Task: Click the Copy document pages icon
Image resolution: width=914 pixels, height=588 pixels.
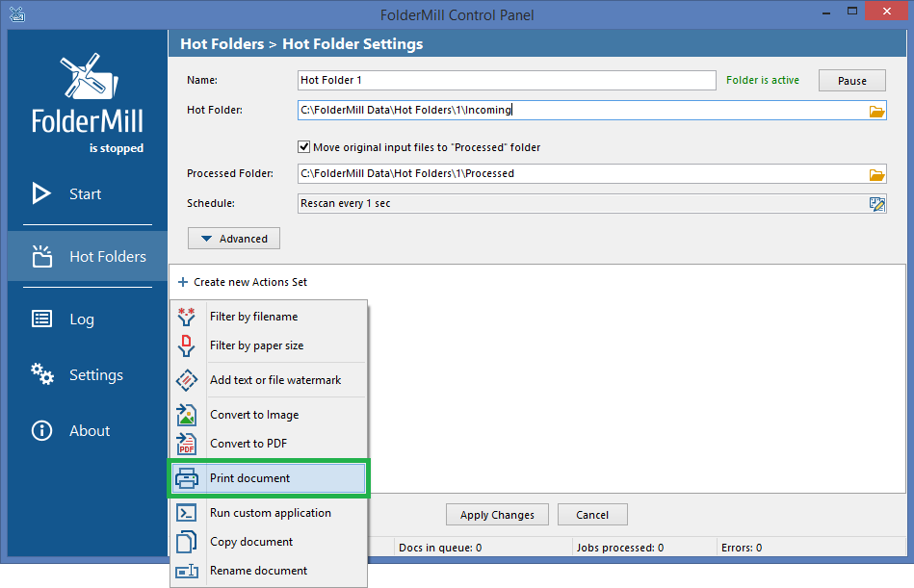Action: coord(186,542)
